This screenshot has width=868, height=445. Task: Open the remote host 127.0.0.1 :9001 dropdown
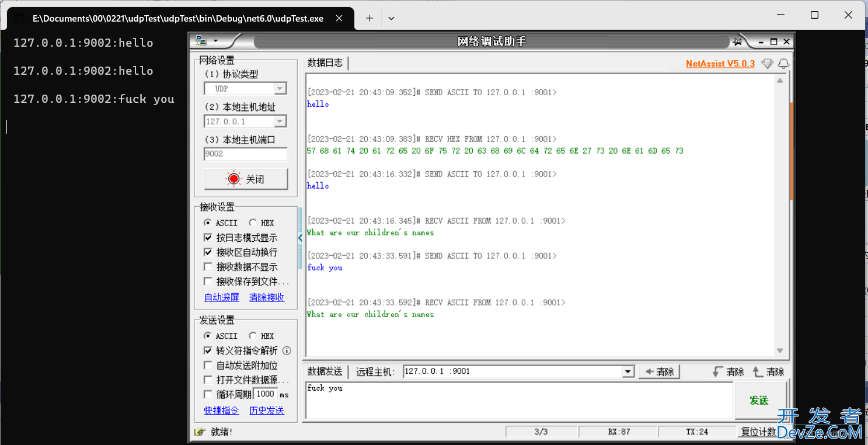(628, 372)
